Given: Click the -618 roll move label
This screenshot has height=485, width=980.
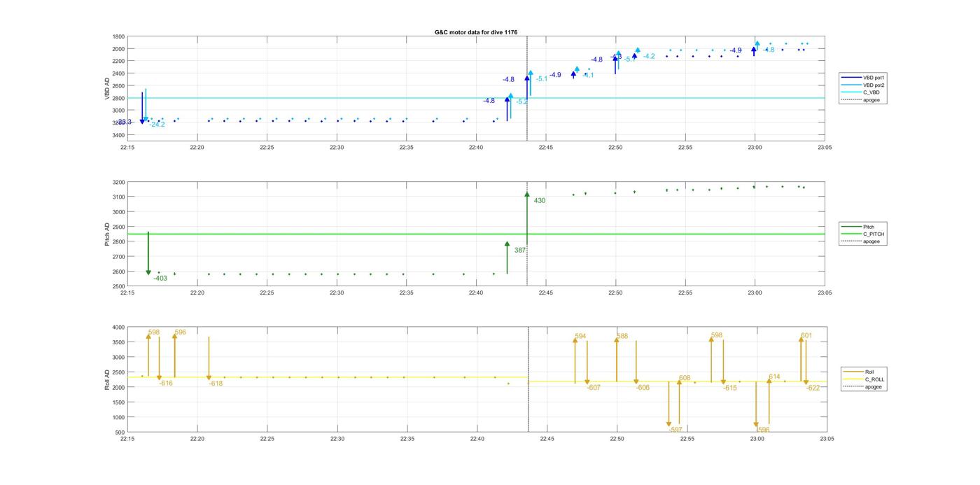Looking at the screenshot, I should (x=216, y=384).
